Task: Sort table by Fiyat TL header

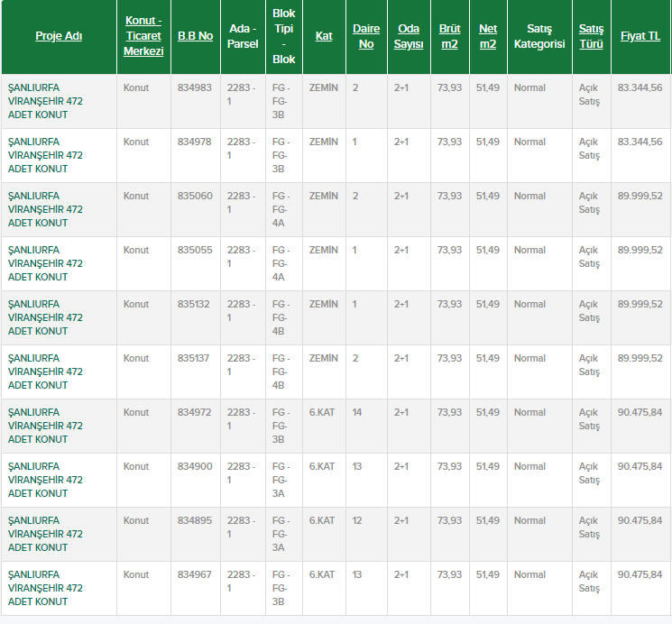Action: (x=640, y=36)
